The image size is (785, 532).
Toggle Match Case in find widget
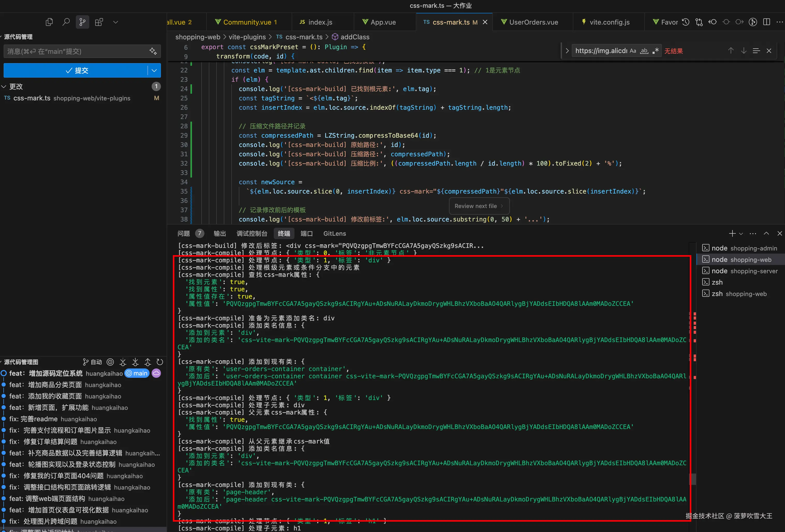tap(633, 51)
